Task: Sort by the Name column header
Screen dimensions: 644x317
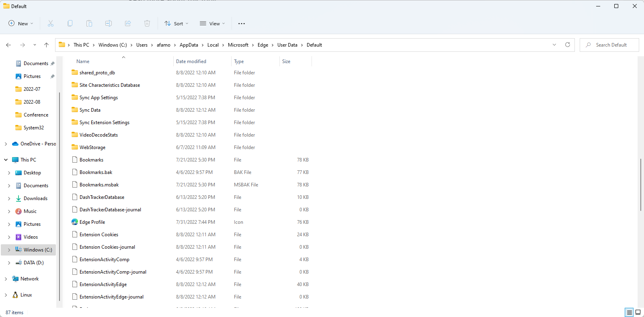Action: [83, 61]
